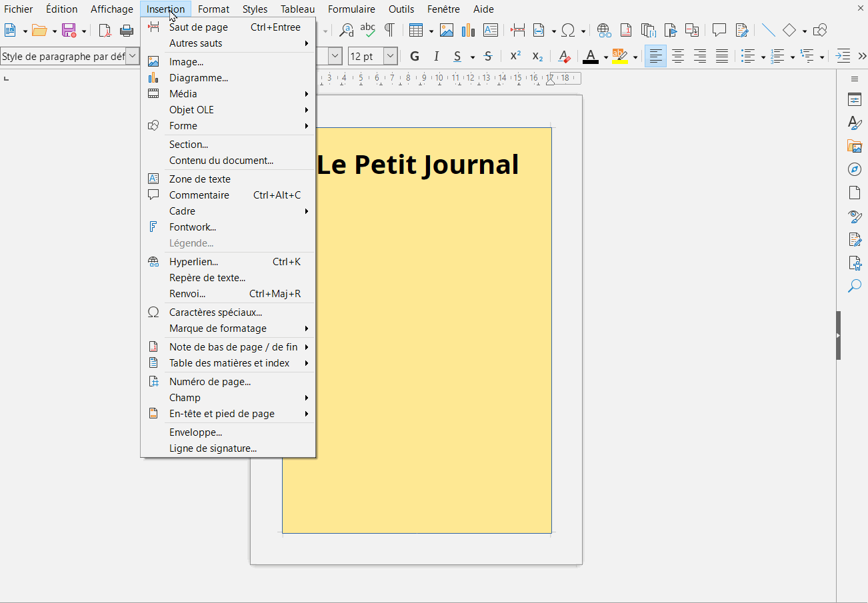Open the Format menu
868x603 pixels.
pos(213,9)
